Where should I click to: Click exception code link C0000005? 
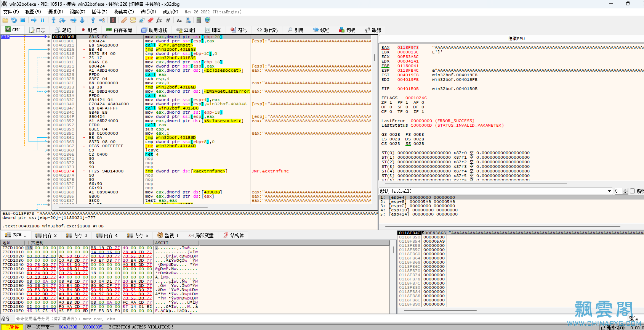93,327
